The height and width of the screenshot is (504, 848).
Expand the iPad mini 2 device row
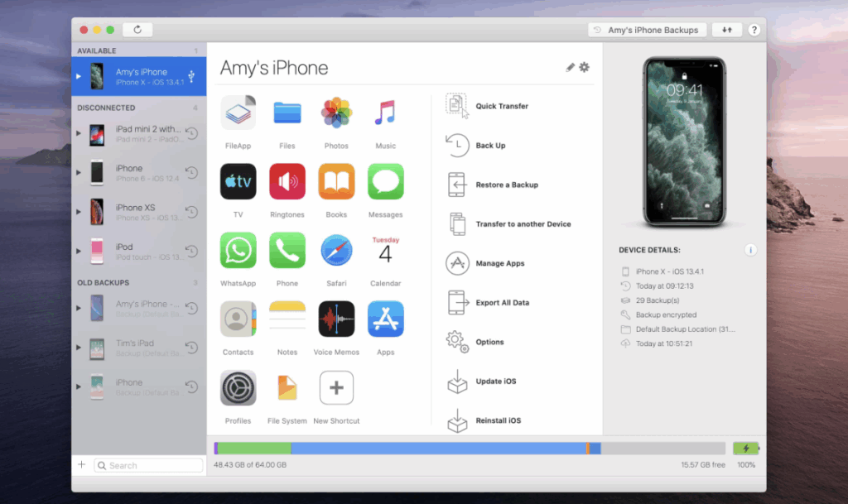tap(79, 133)
